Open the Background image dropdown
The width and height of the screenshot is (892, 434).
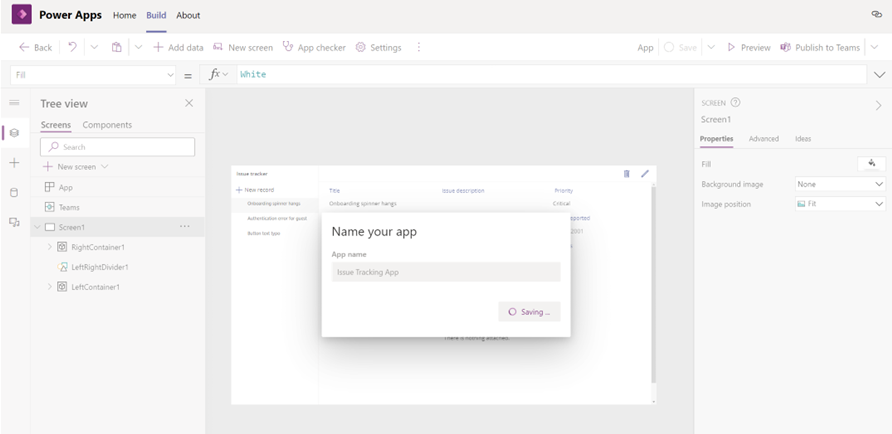click(840, 184)
